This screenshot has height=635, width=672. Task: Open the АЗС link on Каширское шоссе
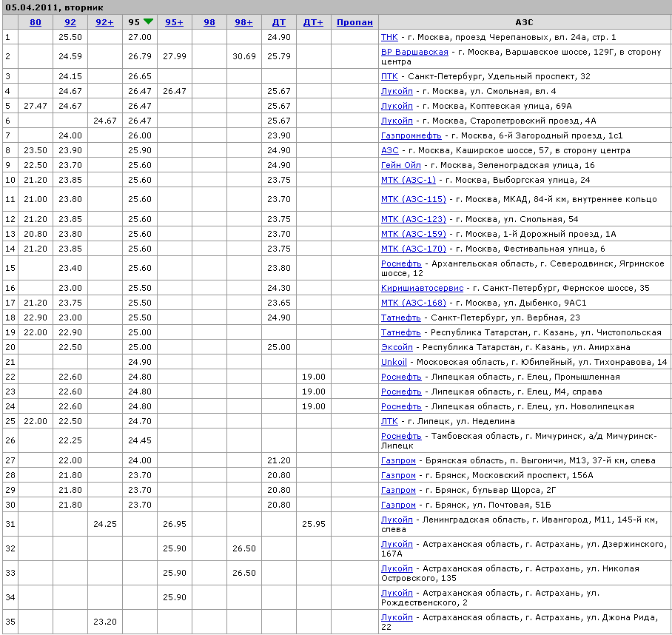pos(390,150)
